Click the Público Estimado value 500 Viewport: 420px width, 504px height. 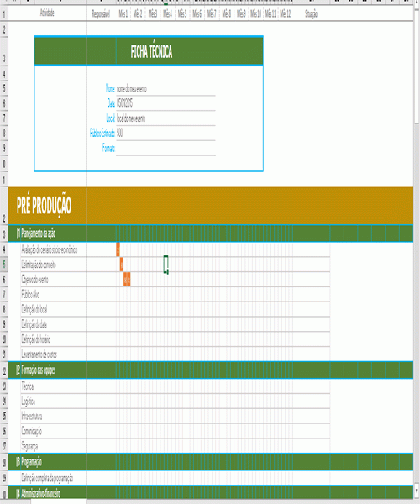coord(165,133)
